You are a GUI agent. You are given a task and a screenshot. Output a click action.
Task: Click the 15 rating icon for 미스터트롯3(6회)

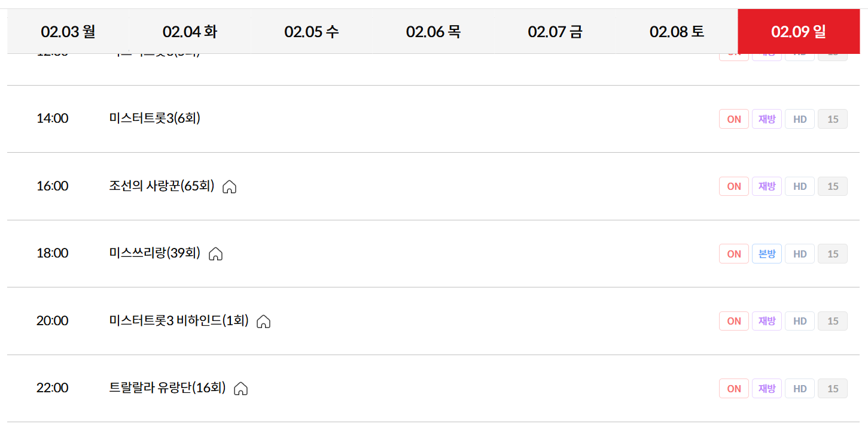pos(832,119)
